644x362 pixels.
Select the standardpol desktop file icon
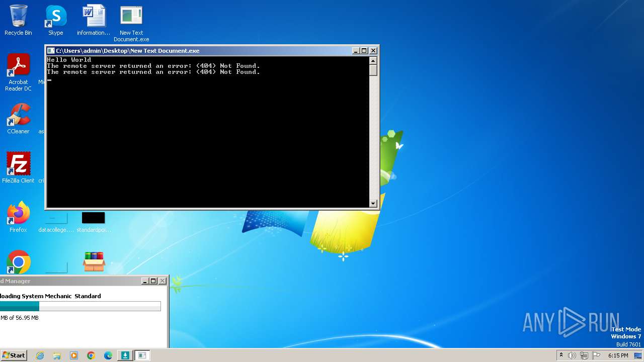94,223
